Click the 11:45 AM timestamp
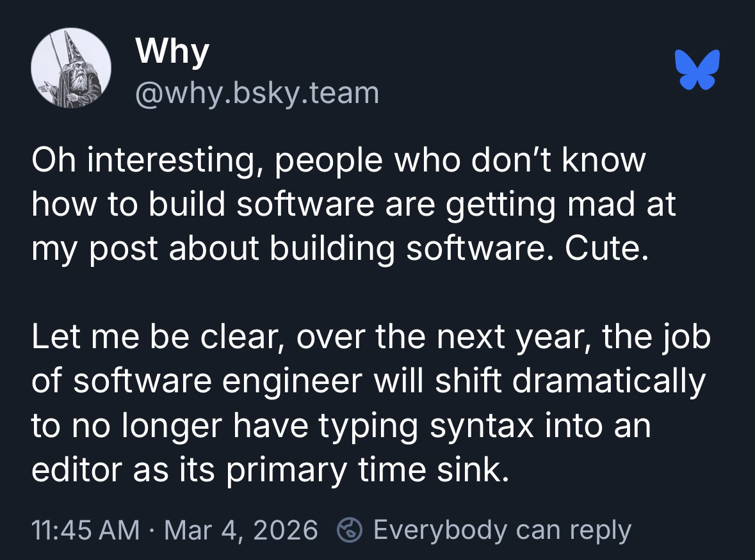Screen dimensions: 755x560 pos(85,530)
